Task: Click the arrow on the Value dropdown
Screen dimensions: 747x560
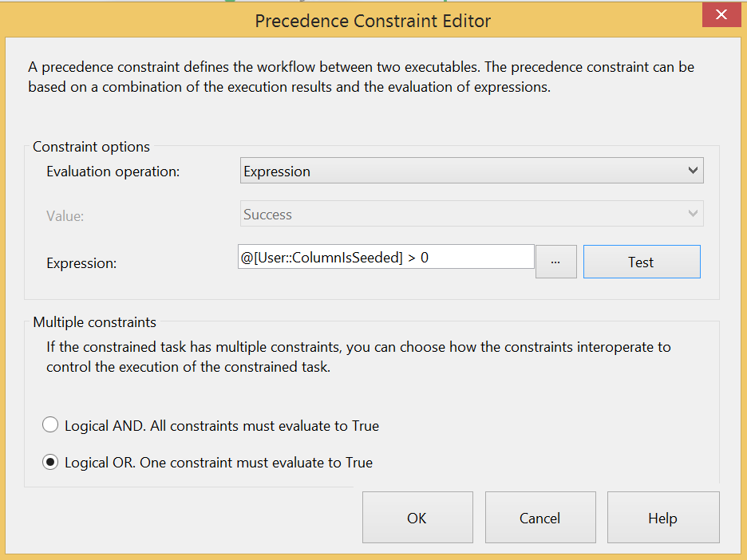Action: pyautogui.click(x=692, y=215)
